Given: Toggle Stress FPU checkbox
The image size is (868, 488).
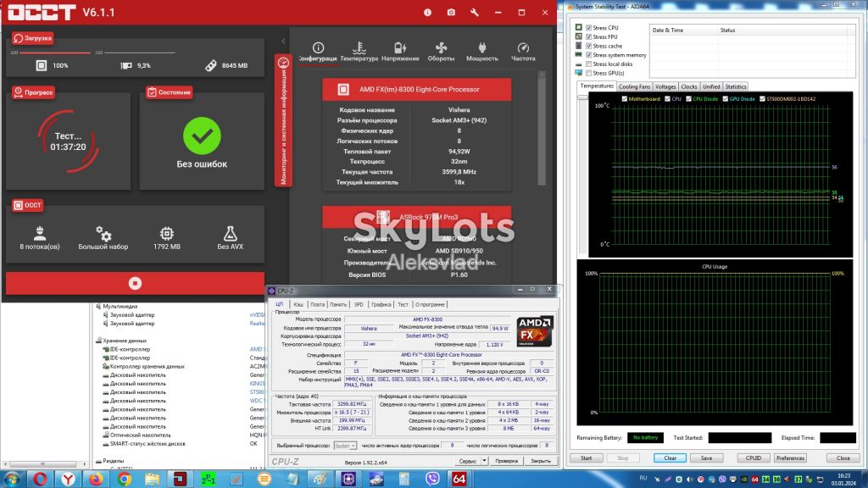Looking at the screenshot, I should coord(589,36).
